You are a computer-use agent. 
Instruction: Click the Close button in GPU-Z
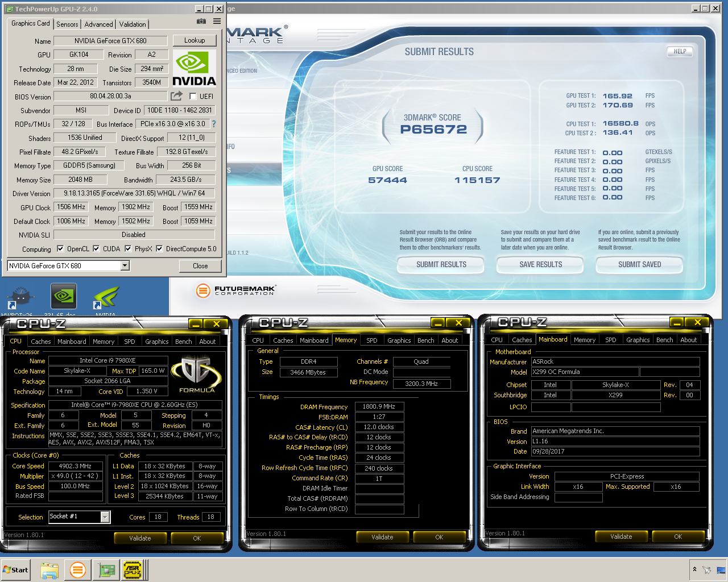(200, 265)
